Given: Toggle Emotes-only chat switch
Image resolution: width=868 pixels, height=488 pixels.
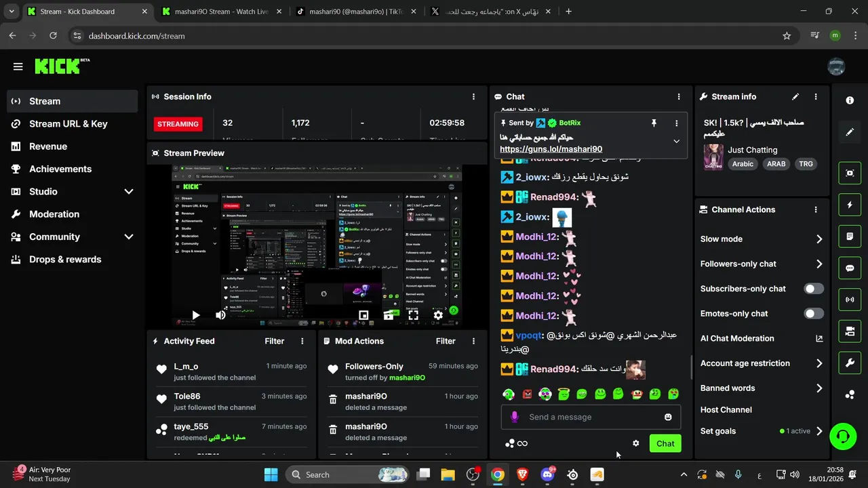Looking at the screenshot, I should 814,314.
